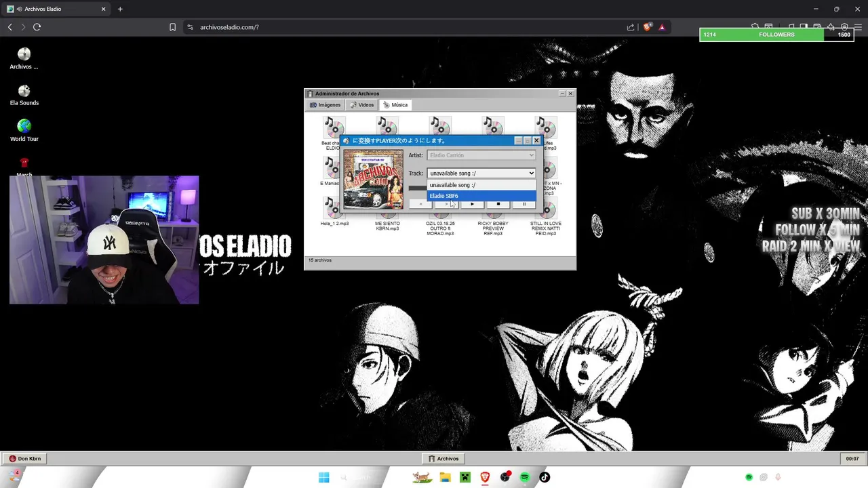Click the dog widget on taskbar
The width and height of the screenshot is (868, 488).
coord(422,477)
